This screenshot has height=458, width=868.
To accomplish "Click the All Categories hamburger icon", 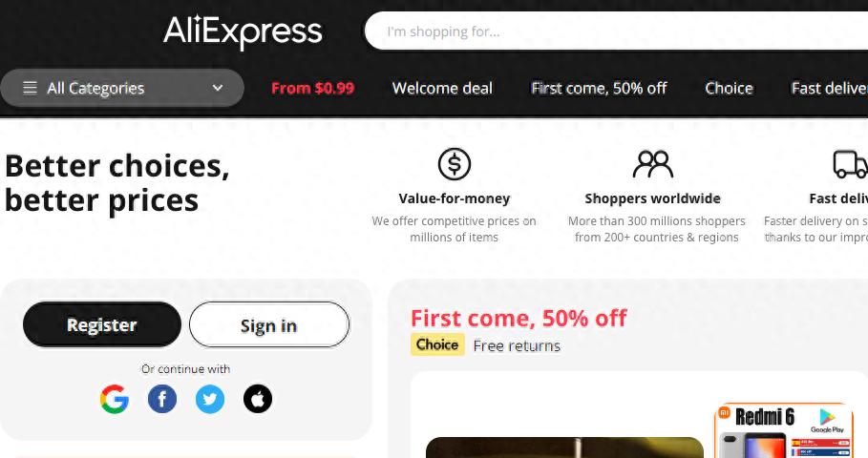I will 30,89.
